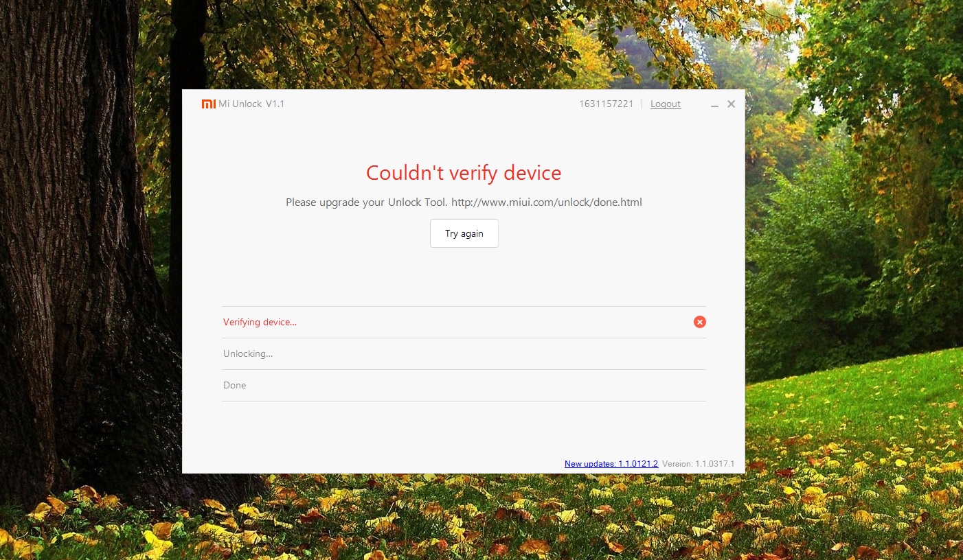Open the New updates 1.1.0121.2 link
Viewport: 963px width, 560px height.
tap(611, 464)
